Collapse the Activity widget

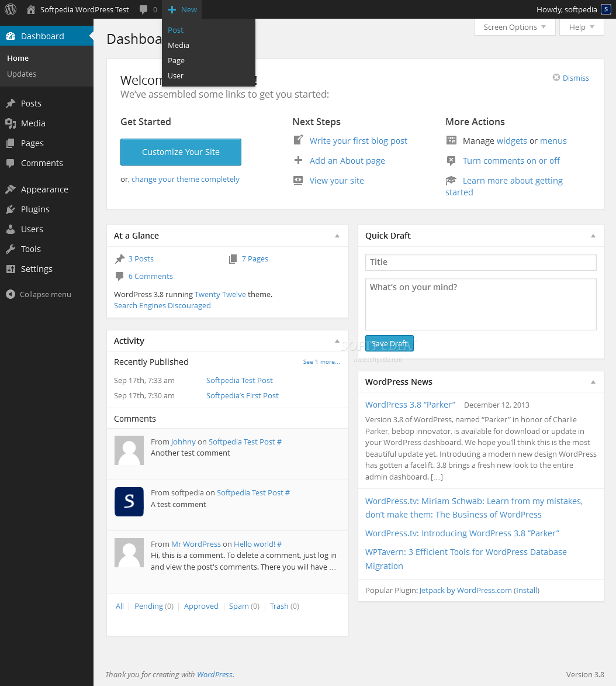click(x=337, y=341)
